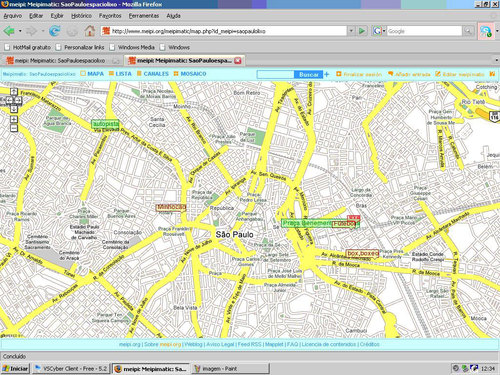
Task: Click the Minhocão map marker
Action: click(171, 207)
